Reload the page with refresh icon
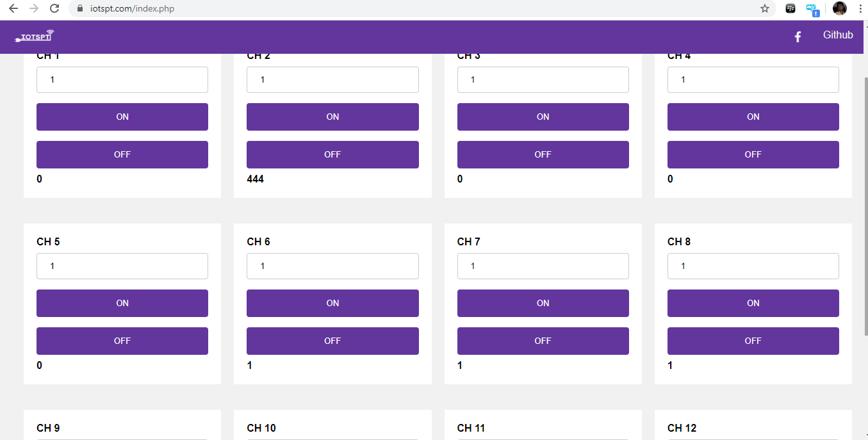868x440 pixels. [54, 8]
